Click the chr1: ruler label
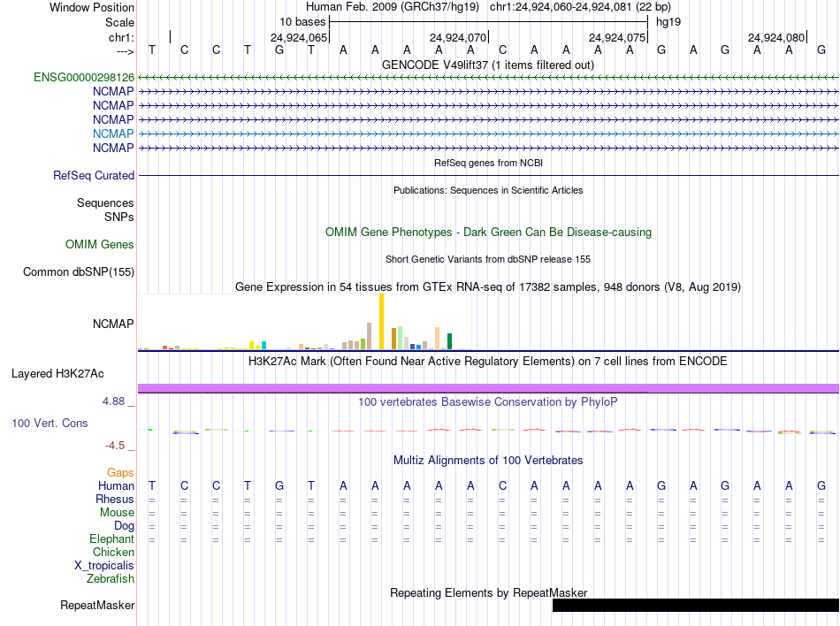 tap(122, 37)
